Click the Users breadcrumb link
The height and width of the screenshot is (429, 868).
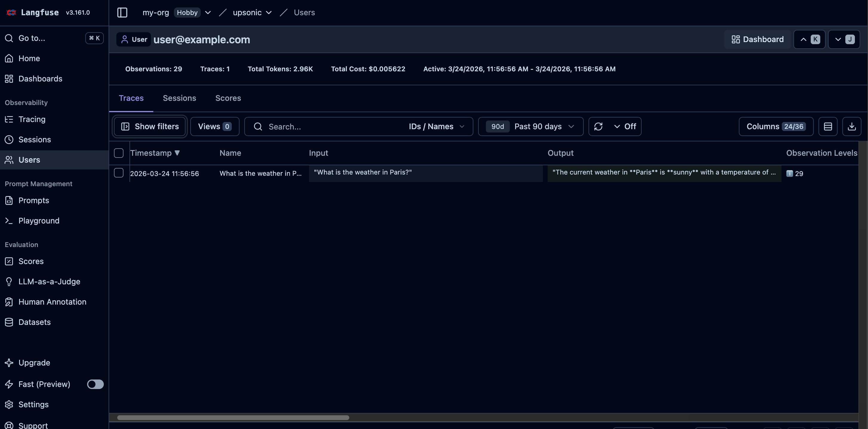click(x=304, y=13)
